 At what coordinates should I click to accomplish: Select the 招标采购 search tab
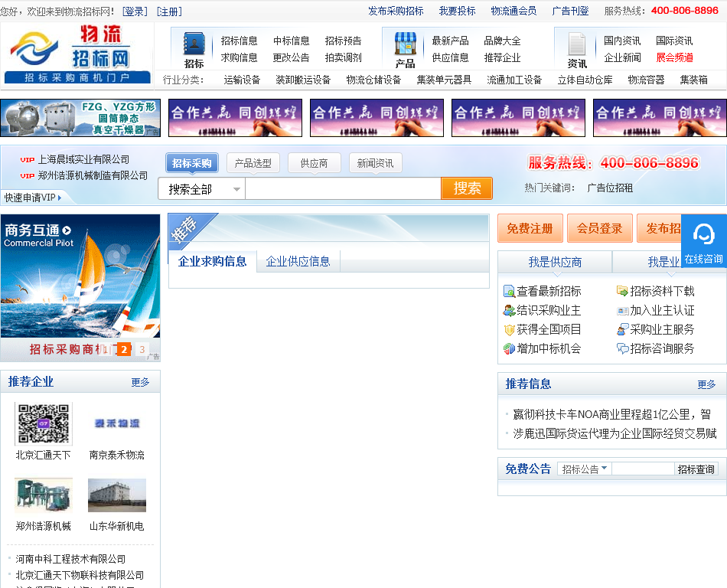pyautogui.click(x=192, y=163)
